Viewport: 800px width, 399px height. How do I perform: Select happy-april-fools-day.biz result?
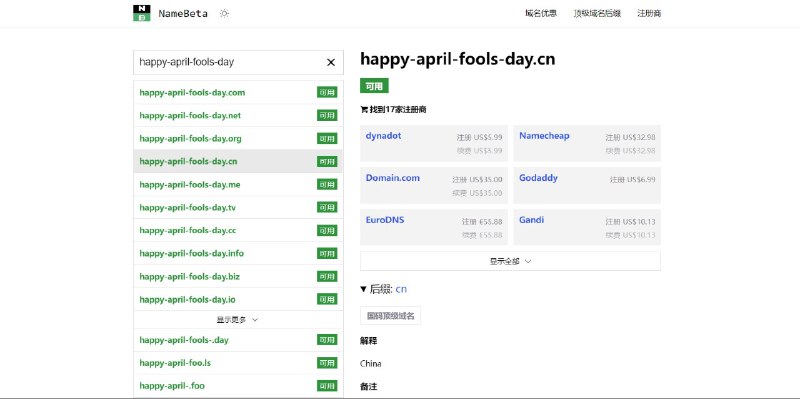point(238,276)
